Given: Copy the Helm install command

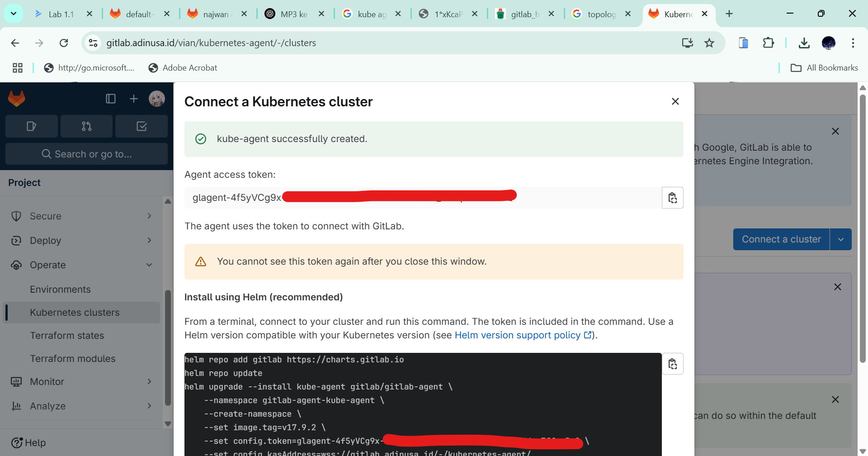Looking at the screenshot, I should 672,364.
